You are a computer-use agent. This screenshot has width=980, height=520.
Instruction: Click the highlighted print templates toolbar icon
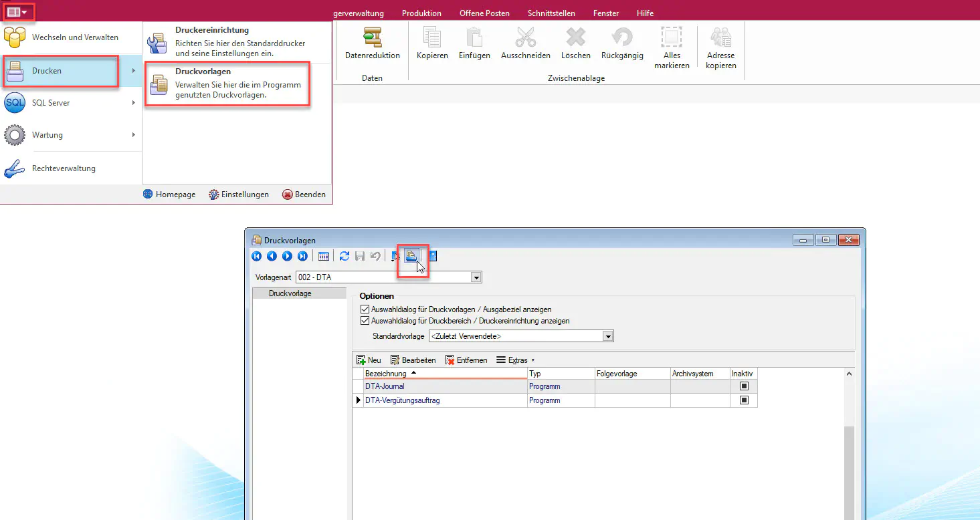click(411, 256)
